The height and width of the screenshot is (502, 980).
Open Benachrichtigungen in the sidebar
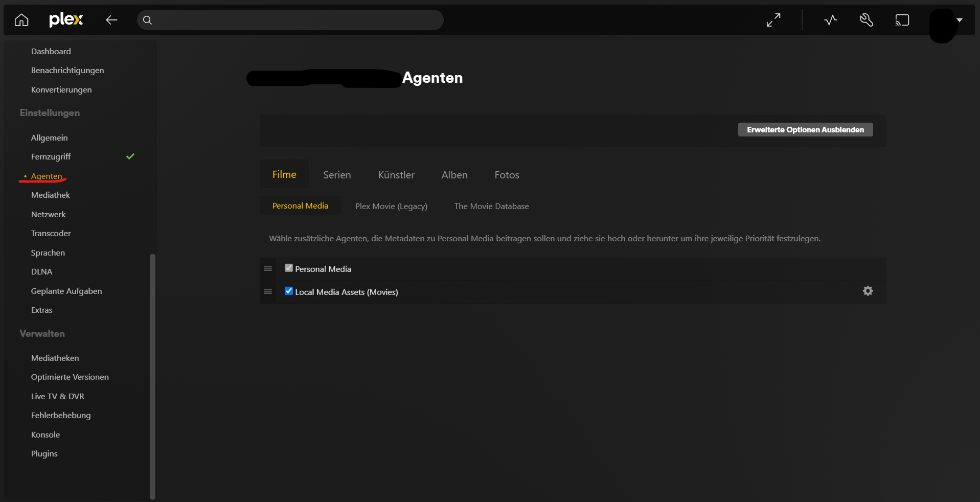coord(67,70)
